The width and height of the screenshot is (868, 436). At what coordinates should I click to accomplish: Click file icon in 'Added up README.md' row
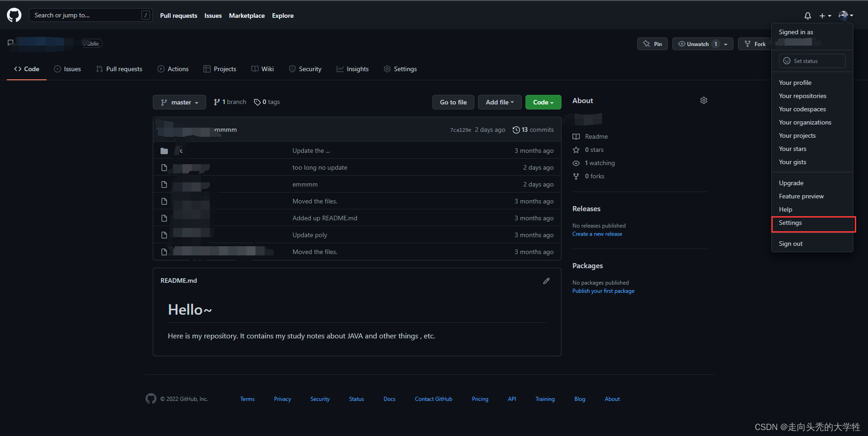164,218
